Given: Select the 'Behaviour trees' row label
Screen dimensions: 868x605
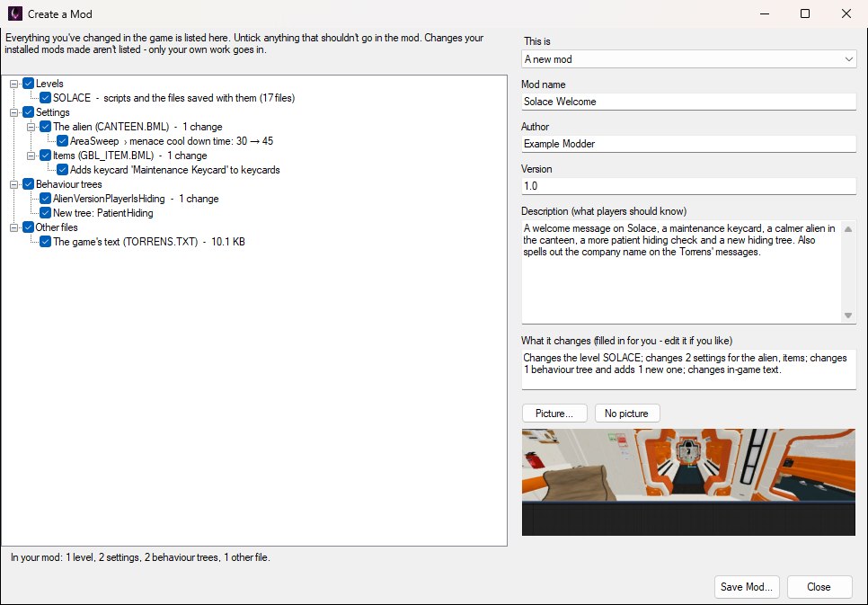Looking at the screenshot, I should [x=68, y=184].
